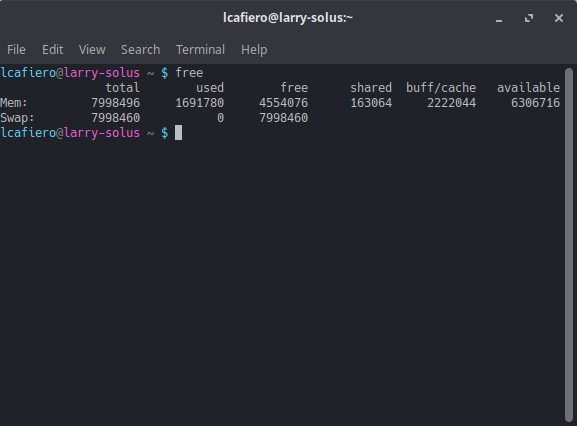Screen dimensions: 577x426
Task: Open the Terminal menu
Action: (x=200, y=50)
